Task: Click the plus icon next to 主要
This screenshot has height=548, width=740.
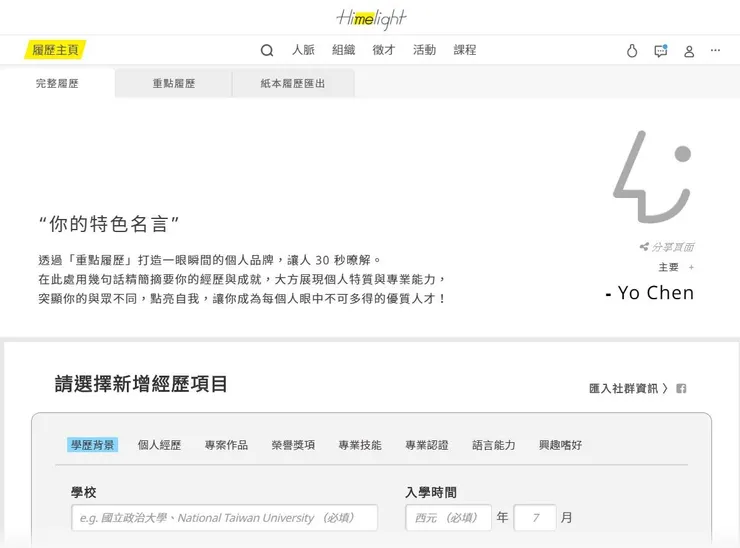Action: coord(691,267)
